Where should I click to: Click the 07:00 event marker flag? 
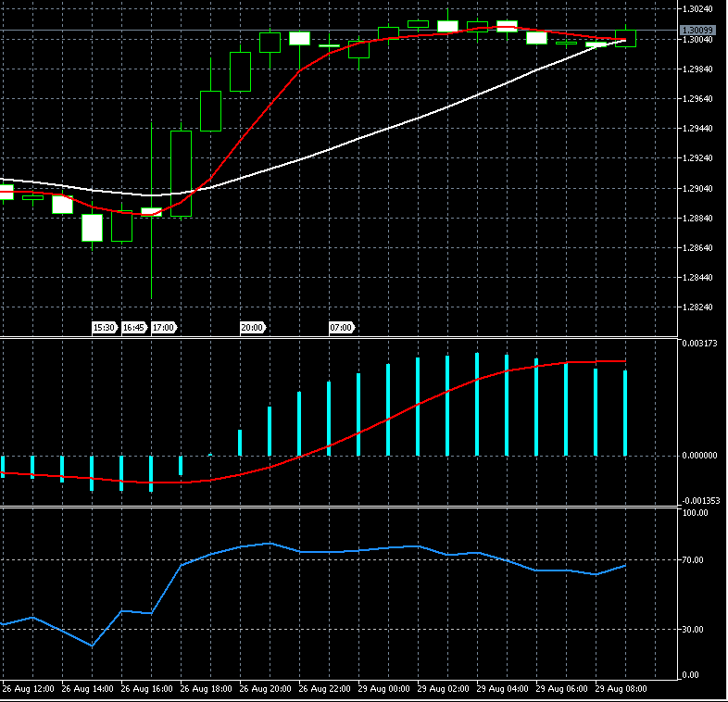point(342,327)
